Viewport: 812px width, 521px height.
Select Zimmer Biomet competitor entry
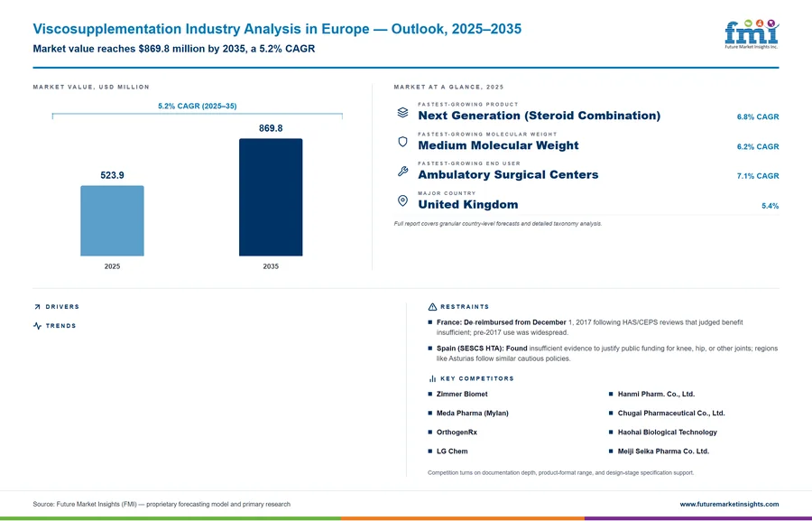462,395
